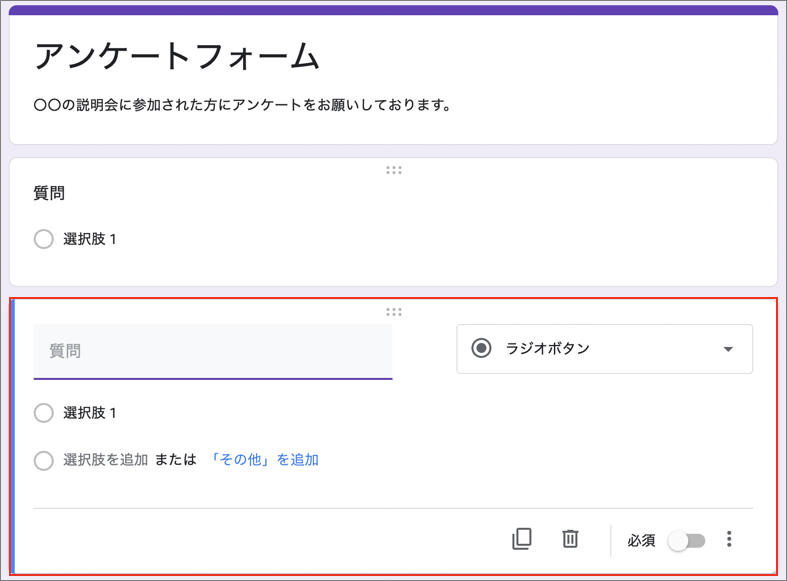Click the empty radio beside 選択肢を追加
This screenshot has width=787, height=581.
click(x=44, y=460)
